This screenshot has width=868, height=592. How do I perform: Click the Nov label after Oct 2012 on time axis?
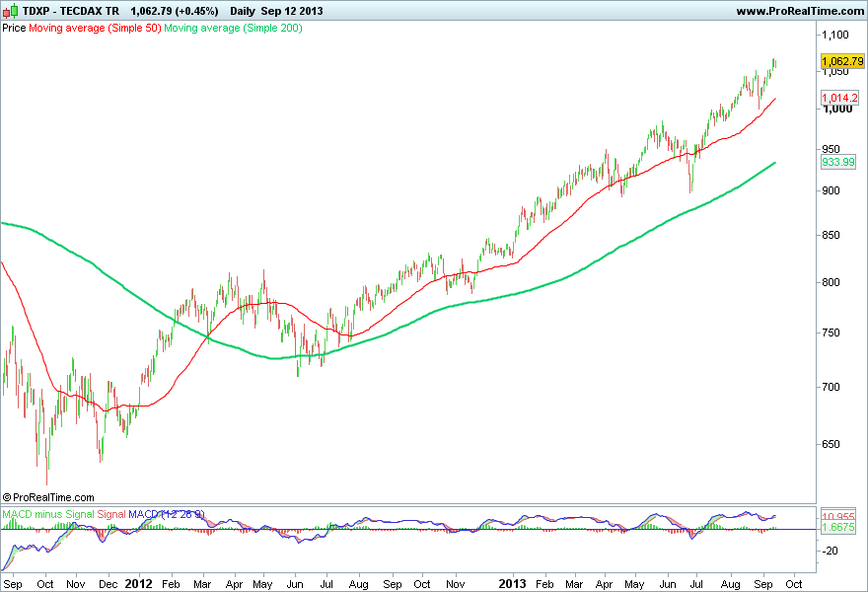(455, 584)
